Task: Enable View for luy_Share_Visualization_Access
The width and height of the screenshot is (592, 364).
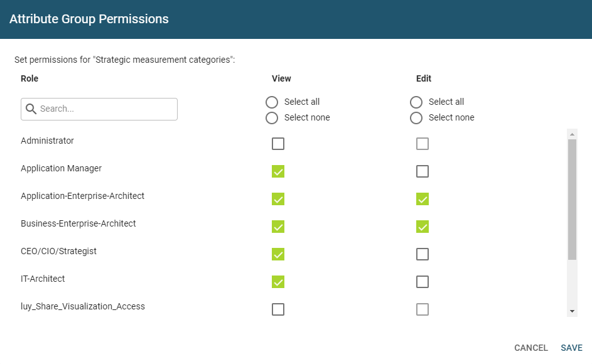Action: (278, 309)
